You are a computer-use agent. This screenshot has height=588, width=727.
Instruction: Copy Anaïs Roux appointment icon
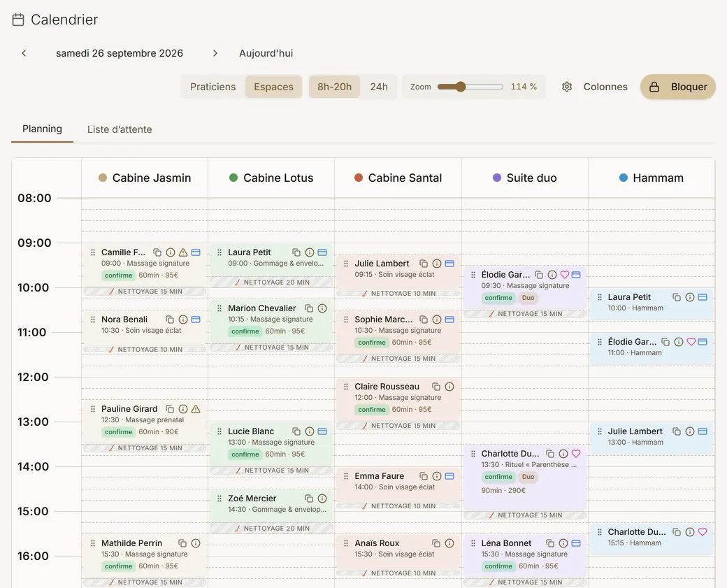pyautogui.click(x=436, y=543)
